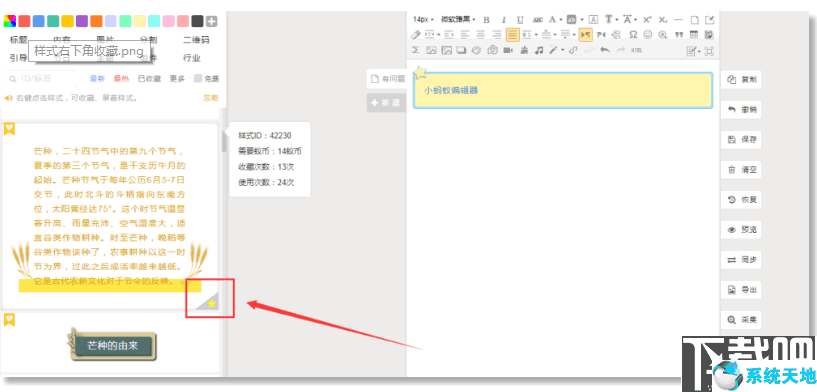Viewport: 817px width, 392px height.
Task: Enable the 免费 free-only checkbox
Action: 198,79
